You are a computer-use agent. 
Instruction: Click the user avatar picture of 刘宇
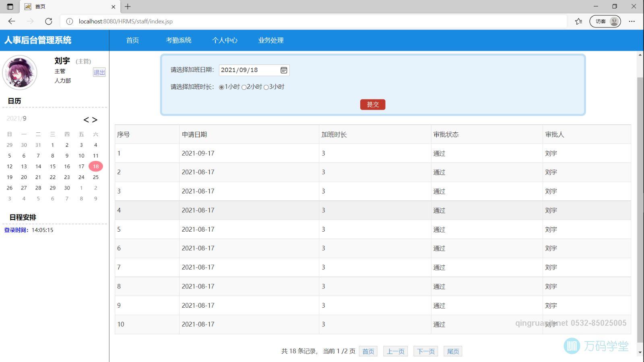19,73
